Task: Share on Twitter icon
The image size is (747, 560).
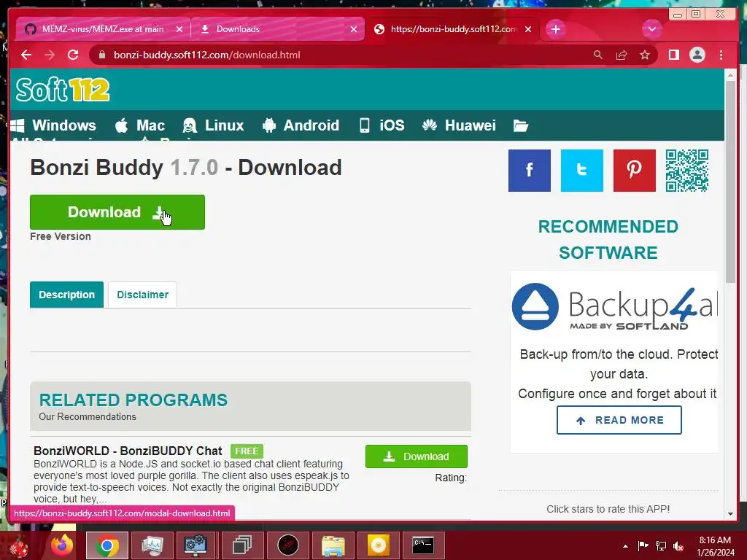Action: pyautogui.click(x=581, y=171)
